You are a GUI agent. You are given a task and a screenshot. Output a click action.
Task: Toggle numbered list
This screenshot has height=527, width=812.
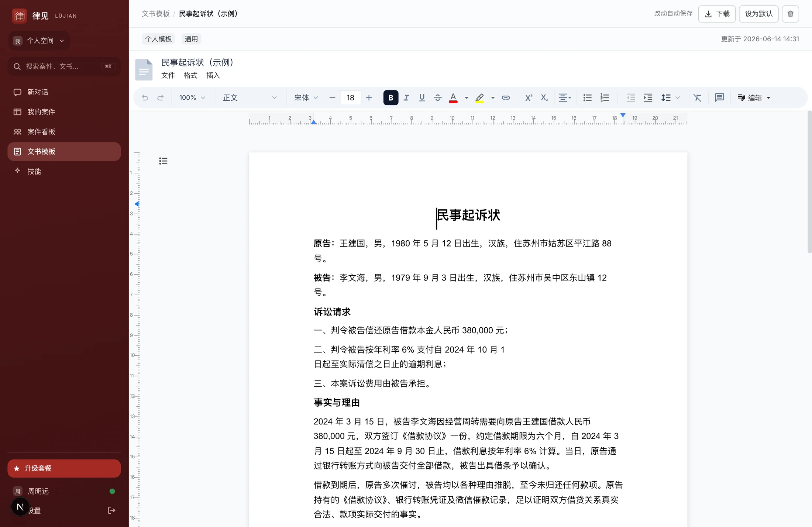605,98
